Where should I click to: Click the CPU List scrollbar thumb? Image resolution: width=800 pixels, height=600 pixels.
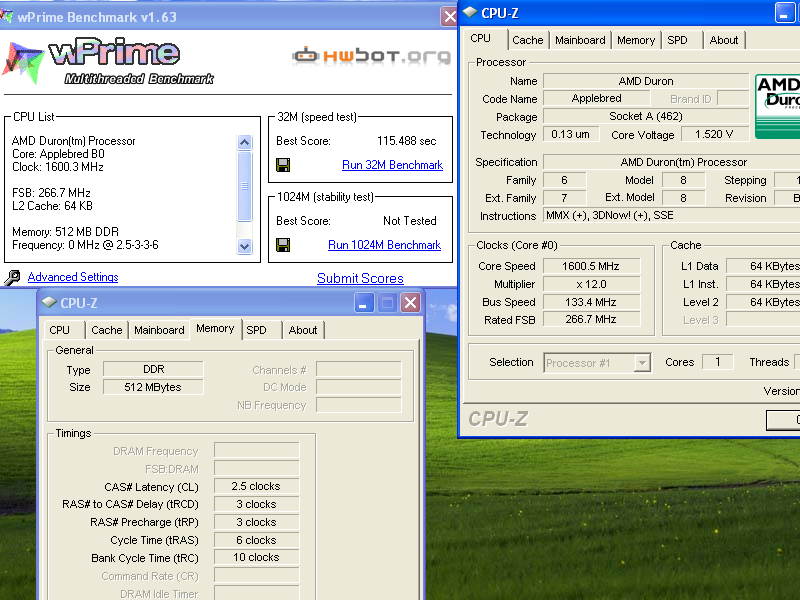pyautogui.click(x=244, y=186)
